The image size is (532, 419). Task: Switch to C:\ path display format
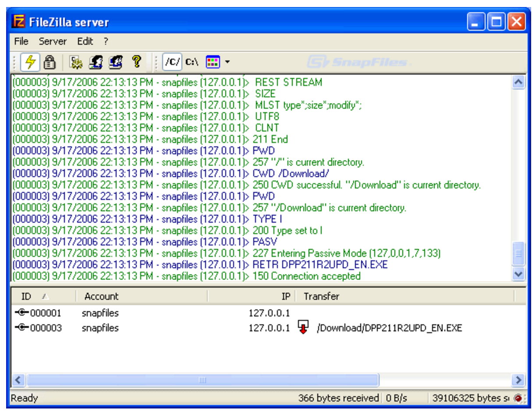click(192, 62)
